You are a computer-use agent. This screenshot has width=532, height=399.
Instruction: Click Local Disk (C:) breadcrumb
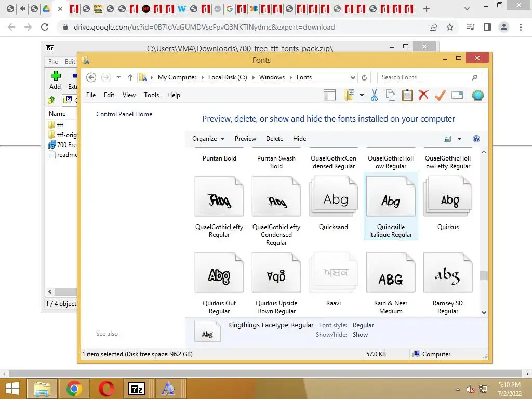click(228, 77)
